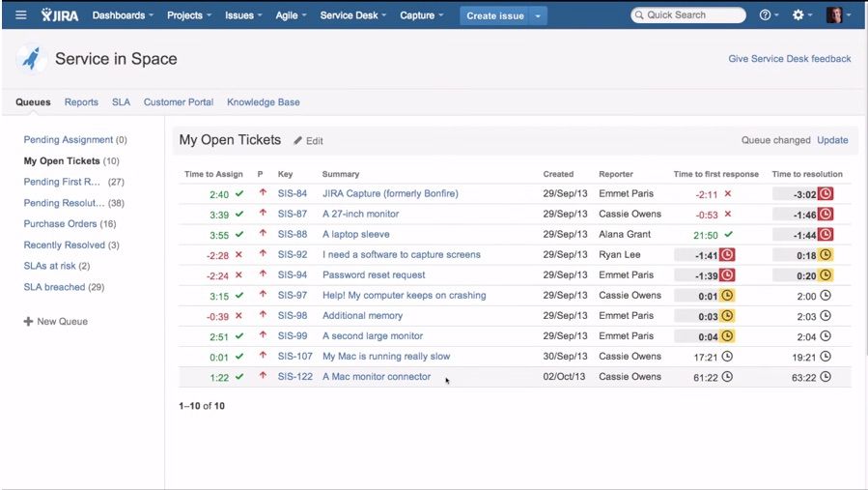
Task: Click the magnifier icon in Quick Search
Action: point(639,14)
